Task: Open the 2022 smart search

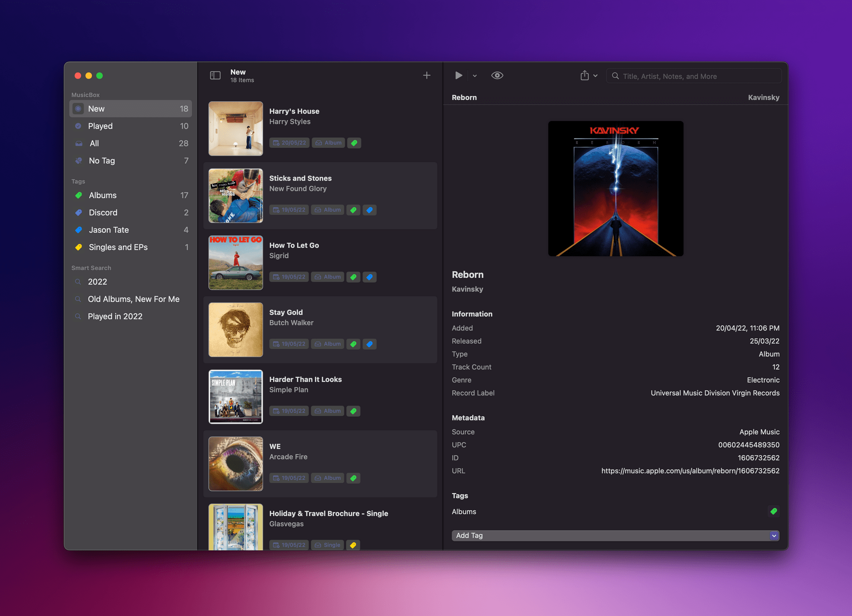Action: tap(131, 282)
